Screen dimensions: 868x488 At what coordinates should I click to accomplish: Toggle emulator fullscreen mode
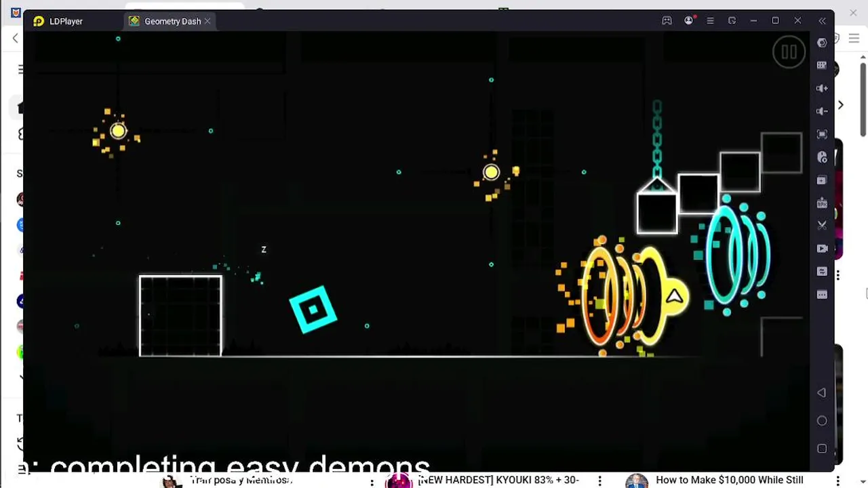click(823, 134)
